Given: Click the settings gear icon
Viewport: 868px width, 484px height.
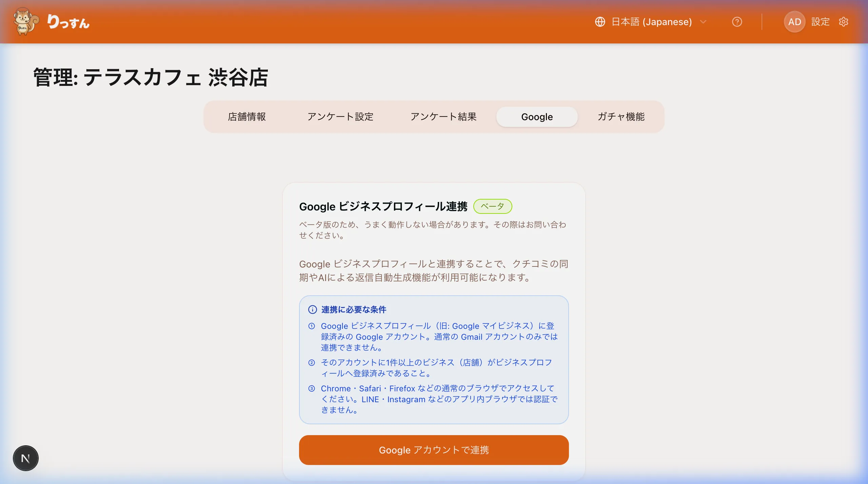Looking at the screenshot, I should tap(843, 22).
